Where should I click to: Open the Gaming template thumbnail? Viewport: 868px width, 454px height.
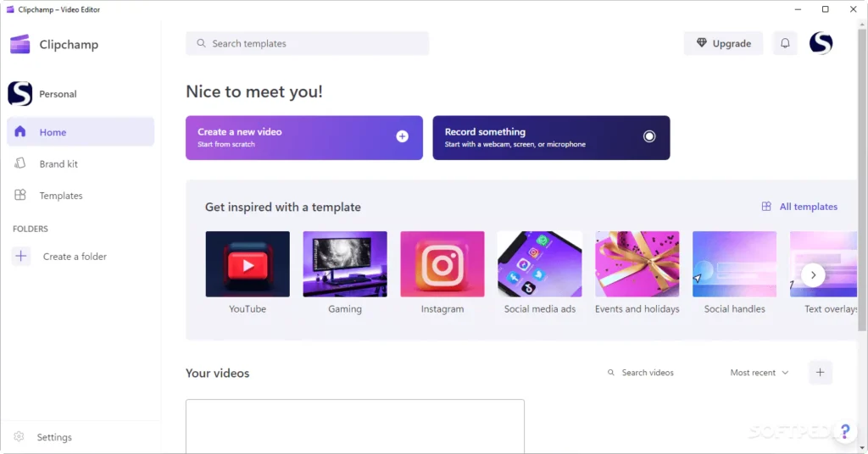[345, 263]
